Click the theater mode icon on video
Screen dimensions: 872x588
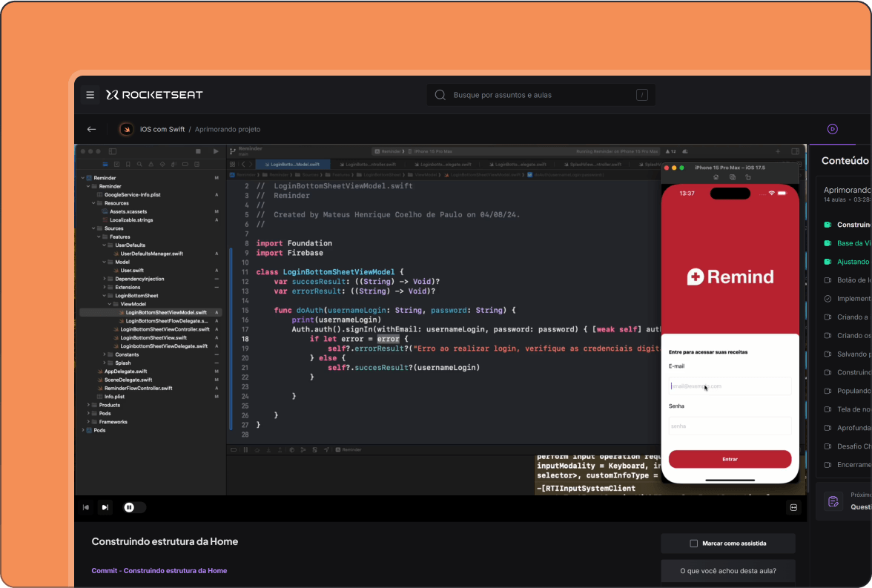tap(793, 507)
